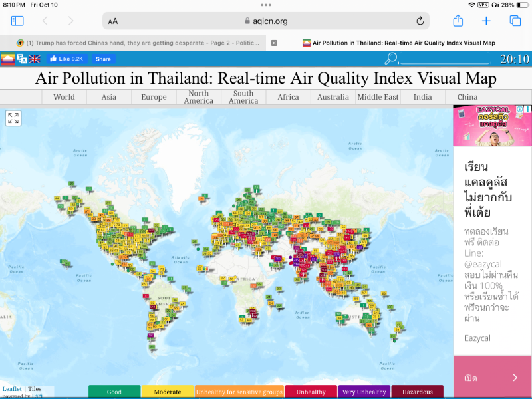
Task: Show the tab overview grid
Action: 515,21
